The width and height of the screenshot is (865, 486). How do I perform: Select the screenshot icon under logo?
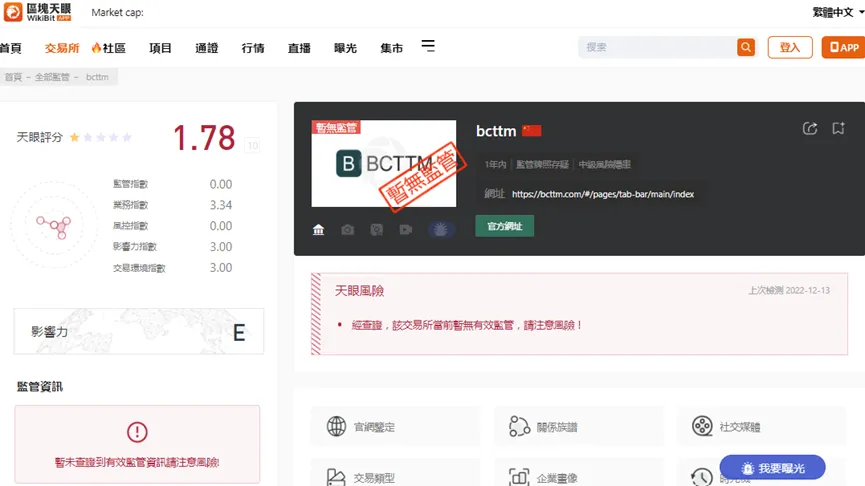377,229
